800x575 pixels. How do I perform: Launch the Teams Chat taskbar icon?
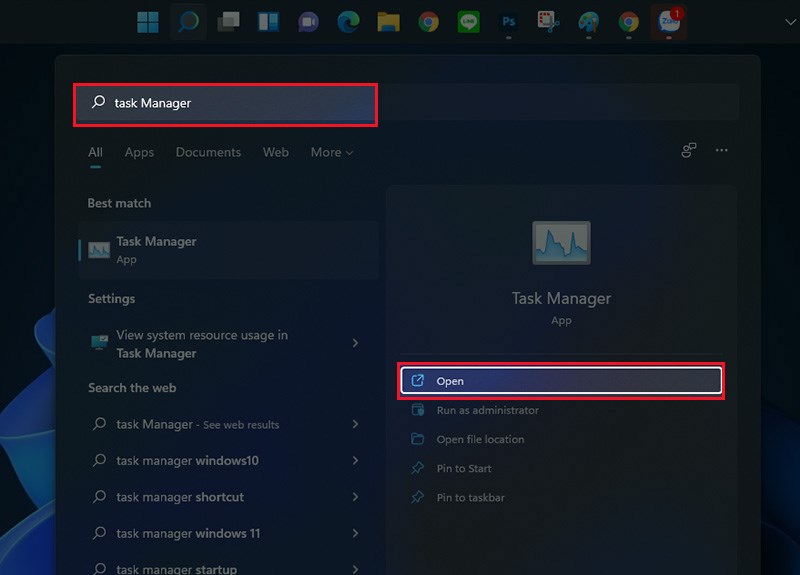coord(308,22)
